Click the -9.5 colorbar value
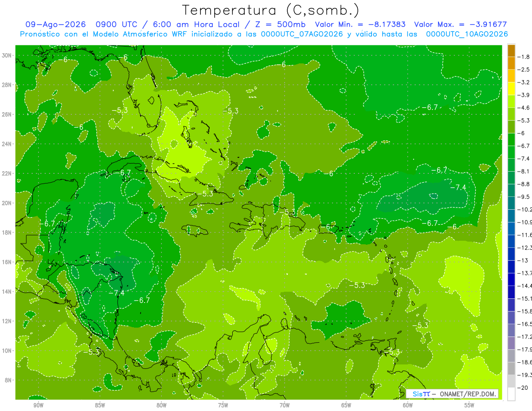532x411 pixels. pyautogui.click(x=524, y=197)
